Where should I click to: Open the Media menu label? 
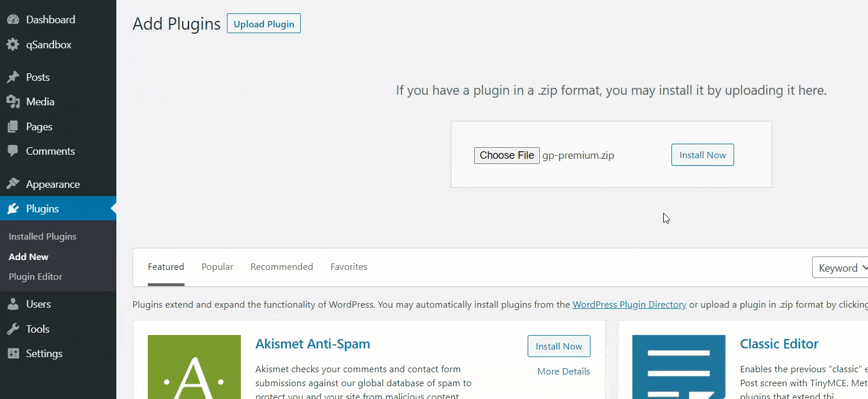click(x=40, y=102)
